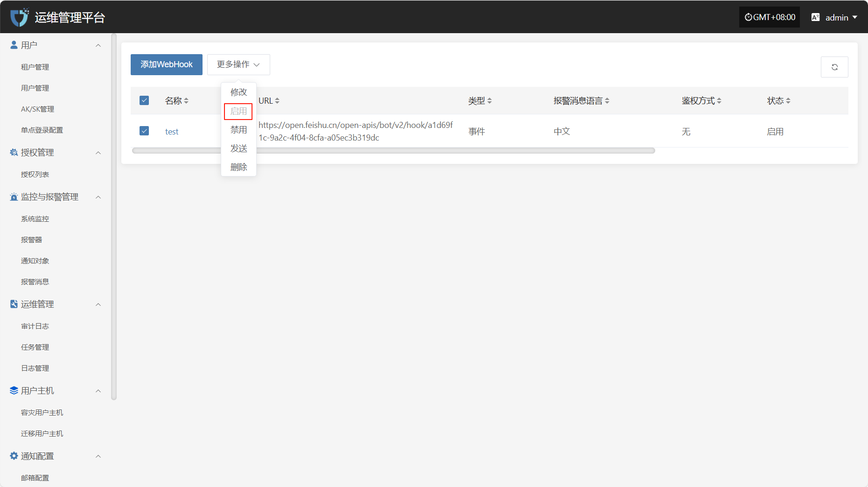The image size is (868, 487).
Task: Choose 禁用 from the more-actions menu
Action: [x=238, y=130]
